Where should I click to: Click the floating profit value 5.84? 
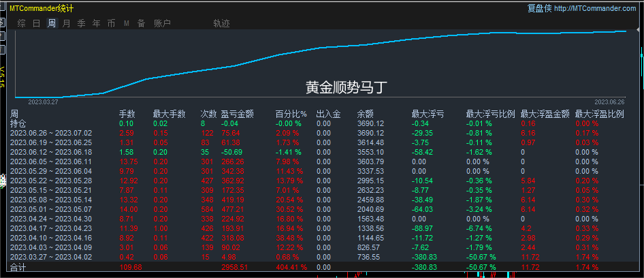click(x=528, y=181)
